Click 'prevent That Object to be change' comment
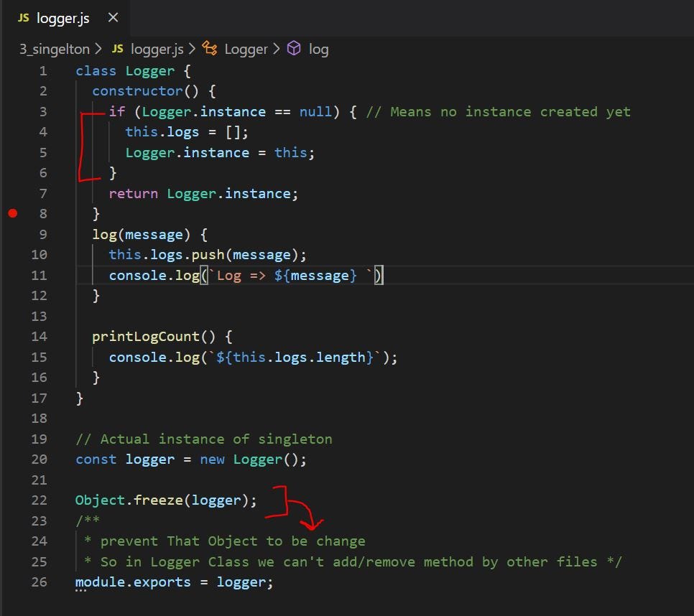 point(233,541)
